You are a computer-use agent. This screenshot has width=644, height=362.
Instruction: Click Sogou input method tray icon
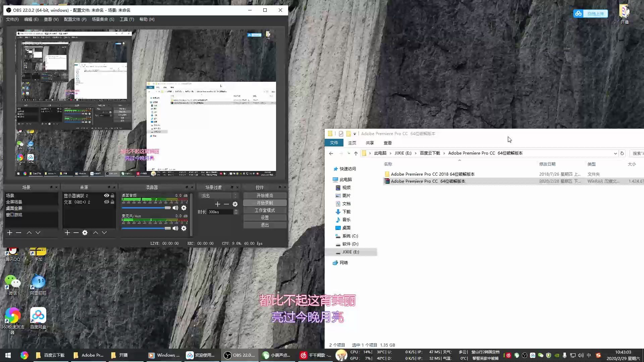tap(598, 355)
